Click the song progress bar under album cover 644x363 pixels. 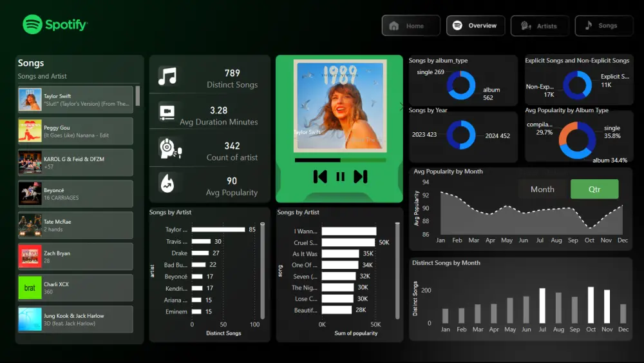[340, 160]
